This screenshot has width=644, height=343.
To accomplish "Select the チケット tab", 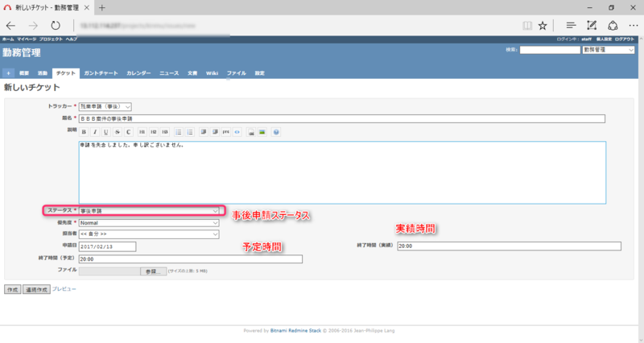I will pyautogui.click(x=66, y=73).
